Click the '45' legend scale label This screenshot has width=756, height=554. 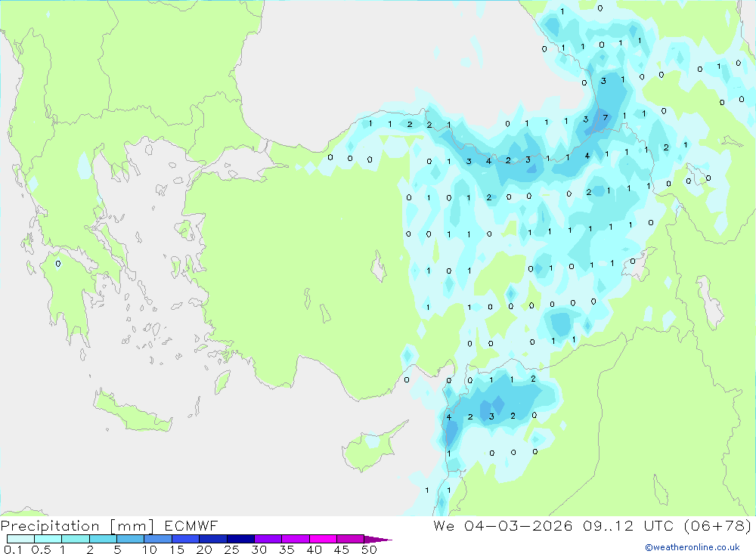tap(342, 549)
